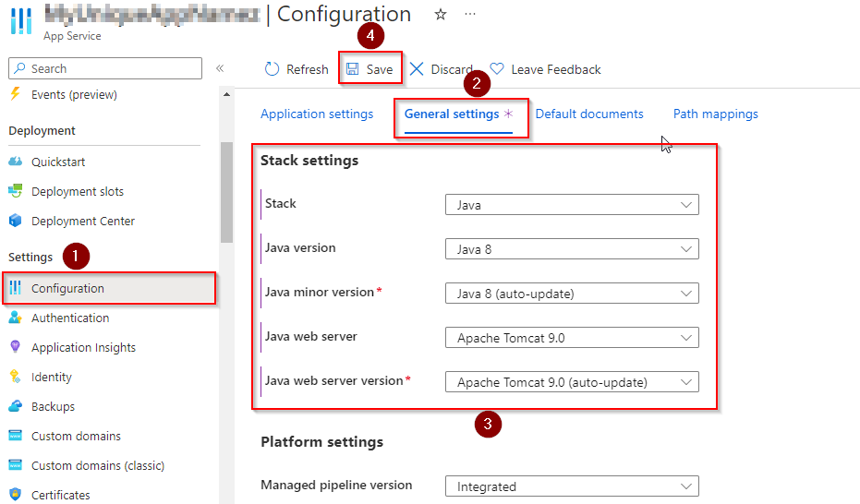860x504 pixels.
Task: Open Custom domains menu item
Action: [76, 436]
